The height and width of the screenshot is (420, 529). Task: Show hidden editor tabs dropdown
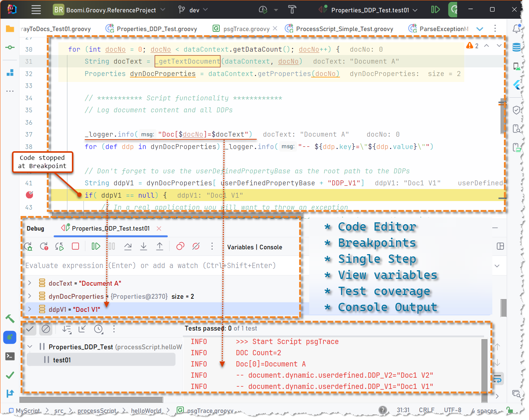pos(480,29)
